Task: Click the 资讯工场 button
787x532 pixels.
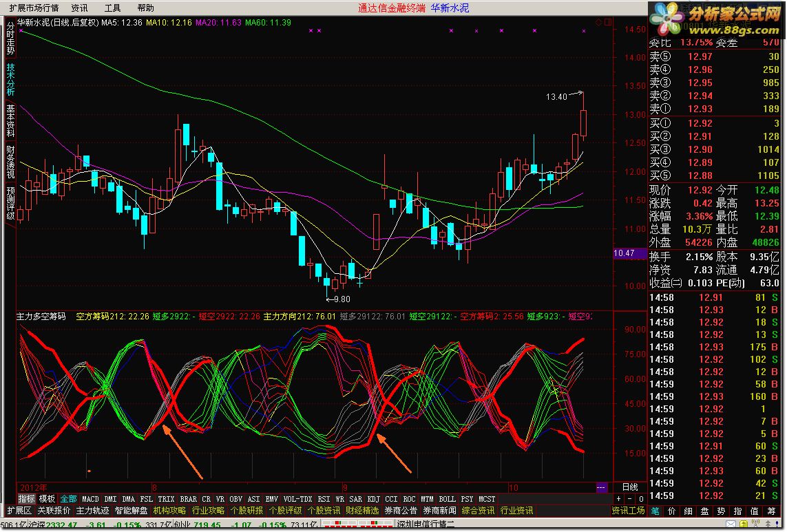Action: 629,511
